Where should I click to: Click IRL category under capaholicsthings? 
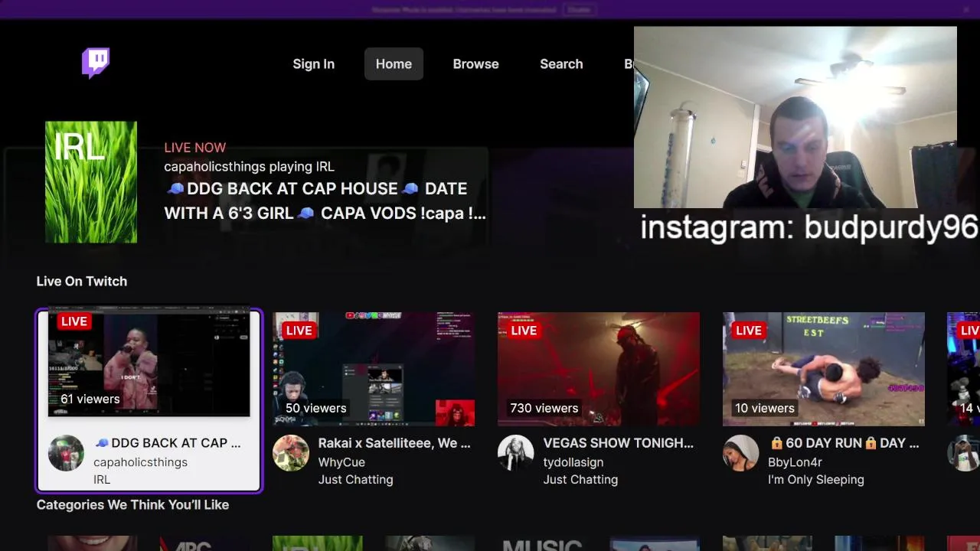tap(102, 480)
